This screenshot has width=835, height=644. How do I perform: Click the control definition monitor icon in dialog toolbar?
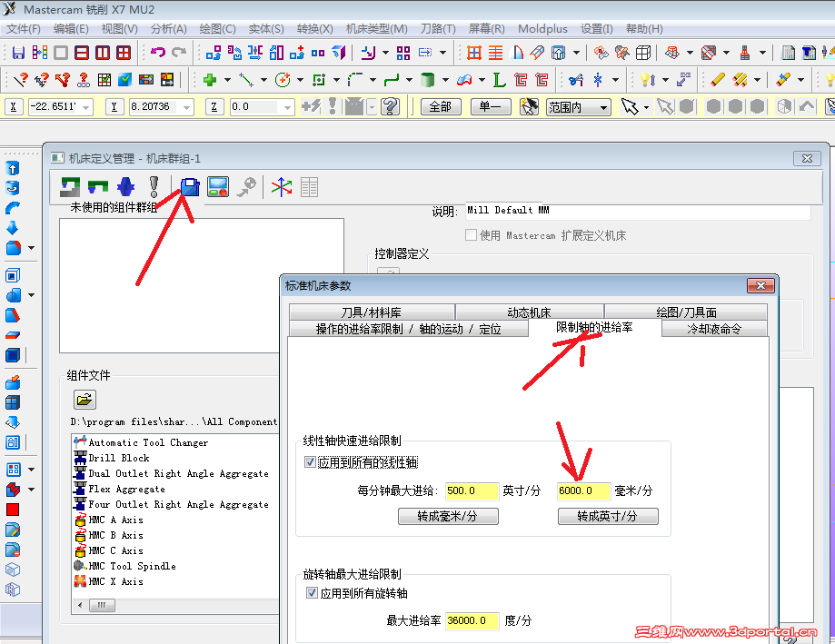tap(218, 187)
